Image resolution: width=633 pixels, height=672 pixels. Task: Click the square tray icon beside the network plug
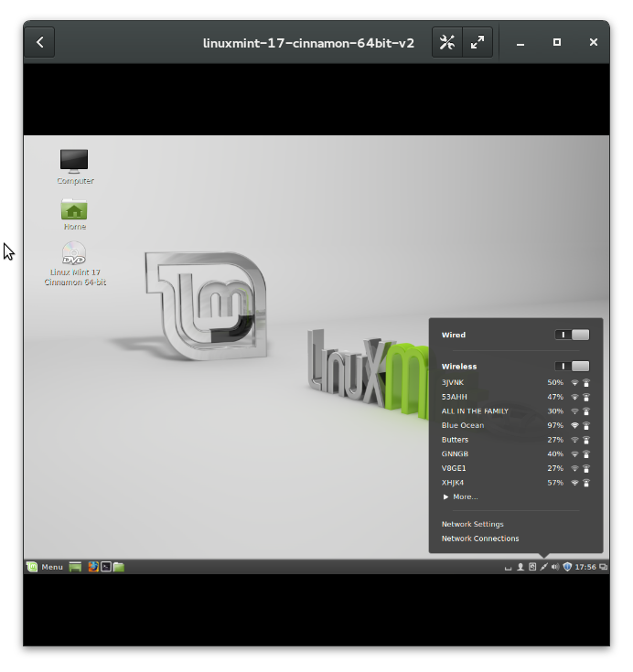tap(532, 567)
